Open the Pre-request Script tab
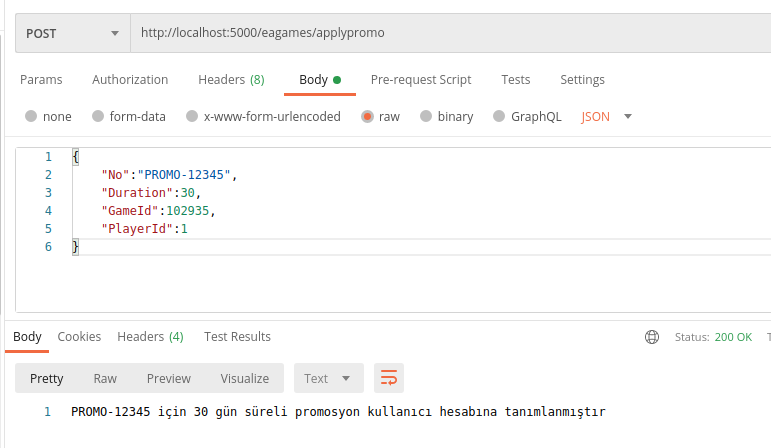The image size is (771, 448). point(421,80)
